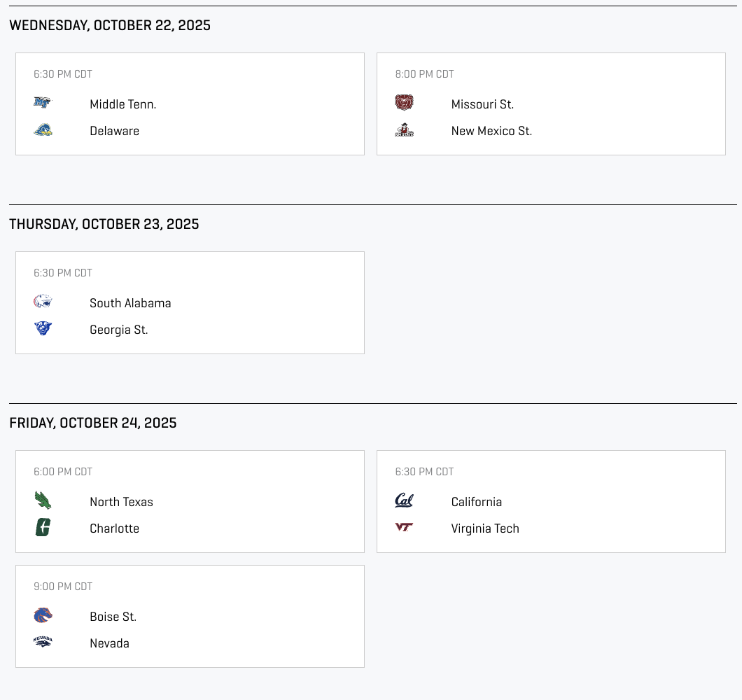This screenshot has width=742, height=700.
Task: Click the South Alabama jaguar logo
Action: (x=43, y=302)
